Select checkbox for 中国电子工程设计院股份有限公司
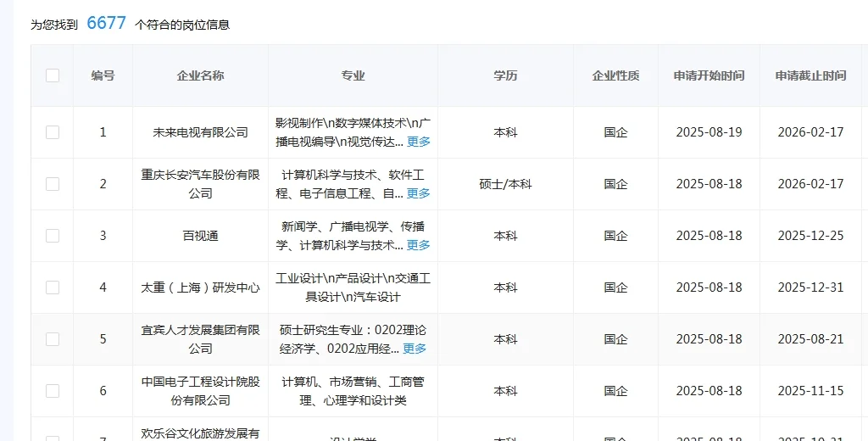Image resolution: width=868 pixels, height=441 pixels. click(53, 391)
